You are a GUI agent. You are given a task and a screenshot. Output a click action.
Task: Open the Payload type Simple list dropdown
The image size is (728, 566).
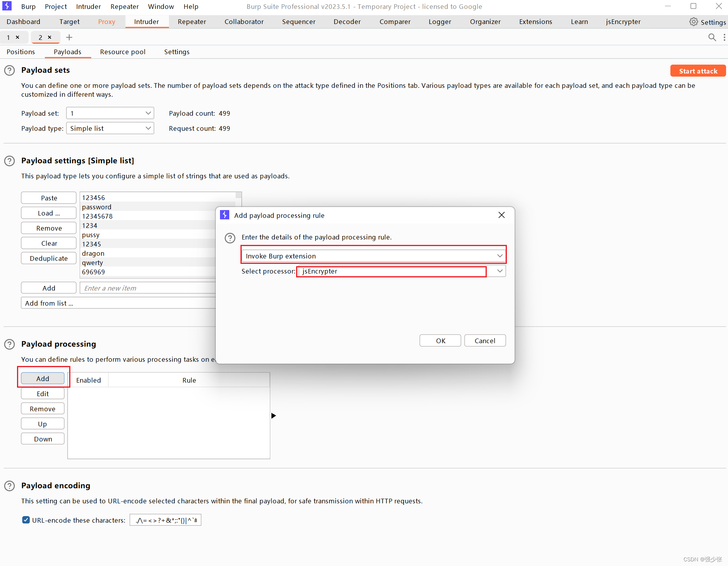(x=110, y=128)
